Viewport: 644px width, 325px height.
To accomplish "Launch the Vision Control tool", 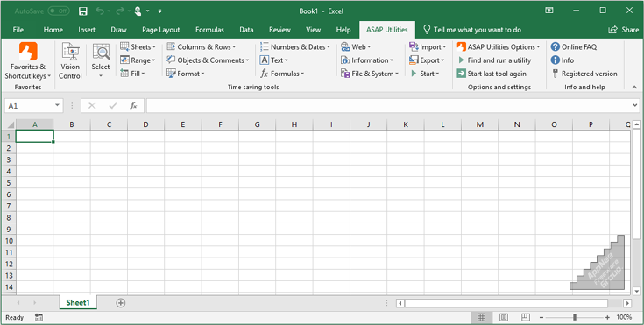I will (x=70, y=60).
